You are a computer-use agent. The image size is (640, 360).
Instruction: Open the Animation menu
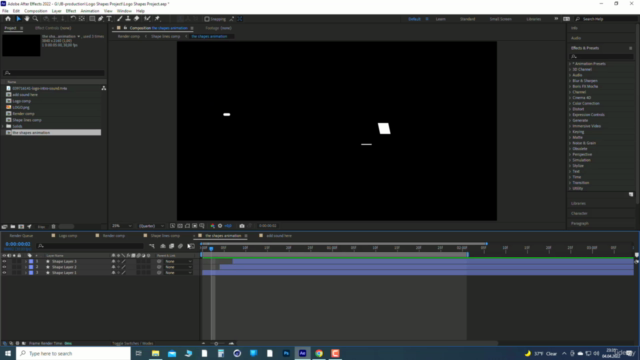click(x=90, y=11)
